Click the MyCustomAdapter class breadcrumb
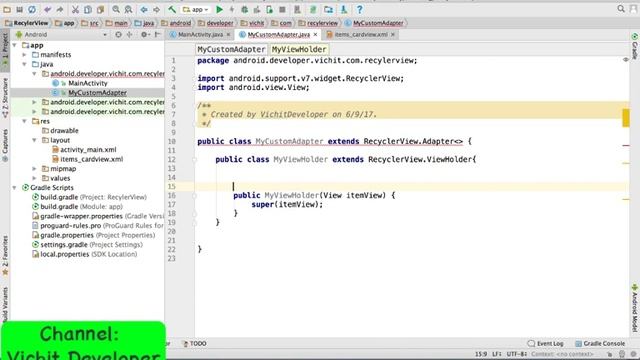The height and width of the screenshot is (360, 640). (x=231, y=49)
